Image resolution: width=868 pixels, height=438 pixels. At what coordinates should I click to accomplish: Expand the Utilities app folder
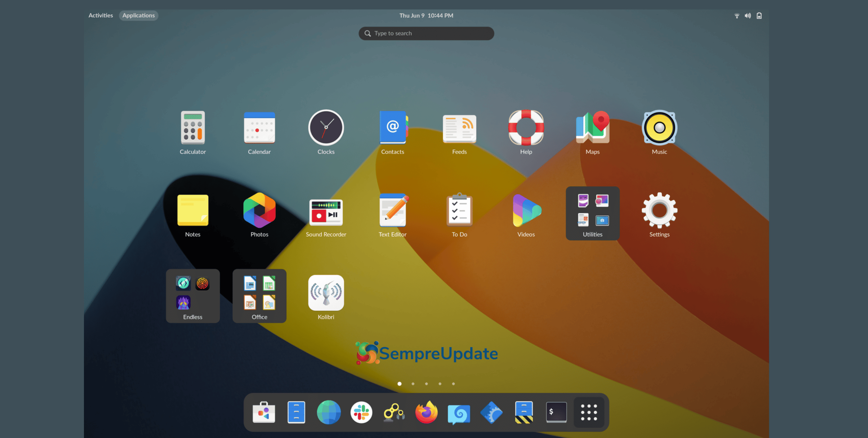pos(593,213)
